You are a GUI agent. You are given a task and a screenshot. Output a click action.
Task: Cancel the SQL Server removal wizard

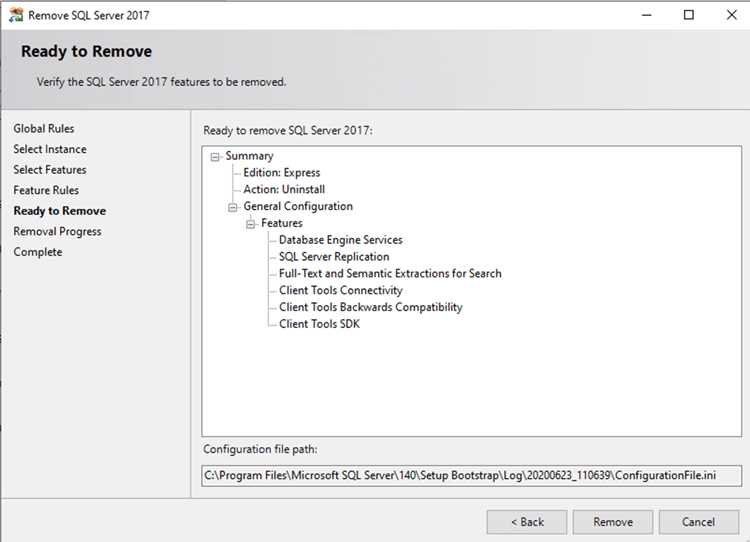pos(698,522)
